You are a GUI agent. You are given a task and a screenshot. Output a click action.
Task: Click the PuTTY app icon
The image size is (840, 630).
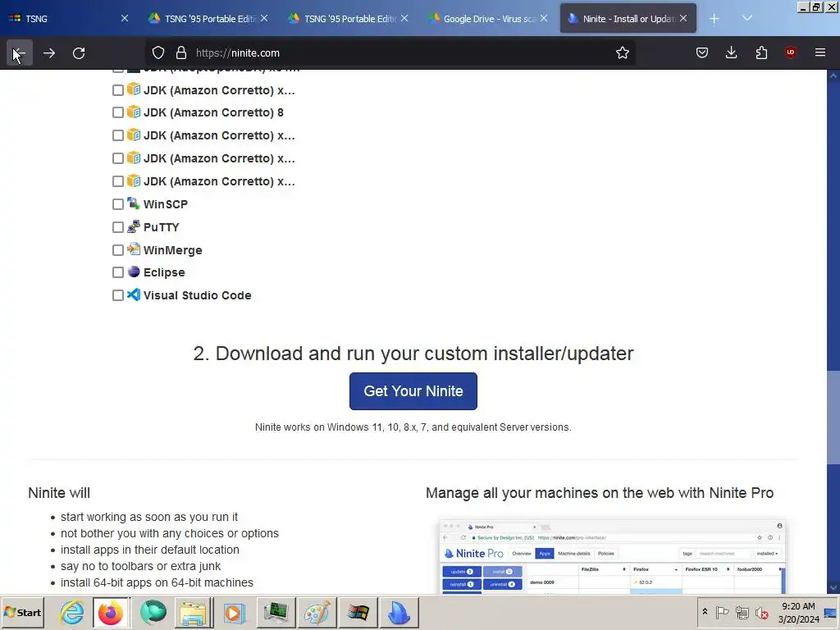pos(134,226)
